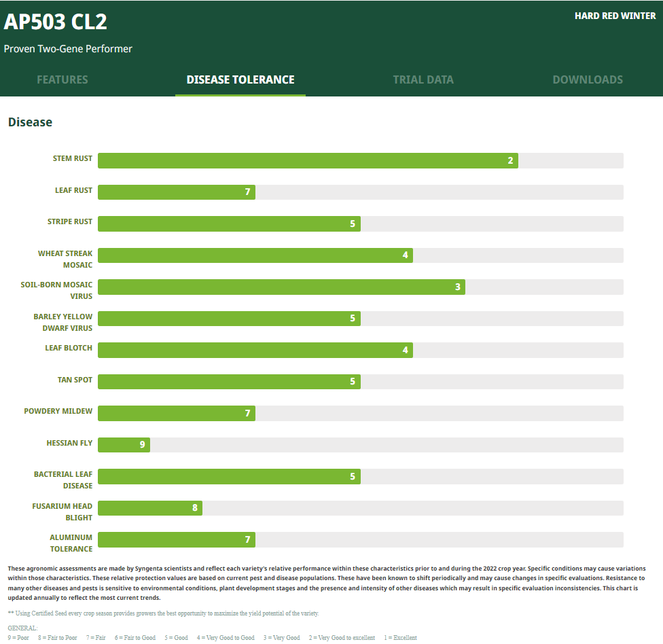The image size is (663, 644).
Task: Open the Features tab
Action: 62,79
